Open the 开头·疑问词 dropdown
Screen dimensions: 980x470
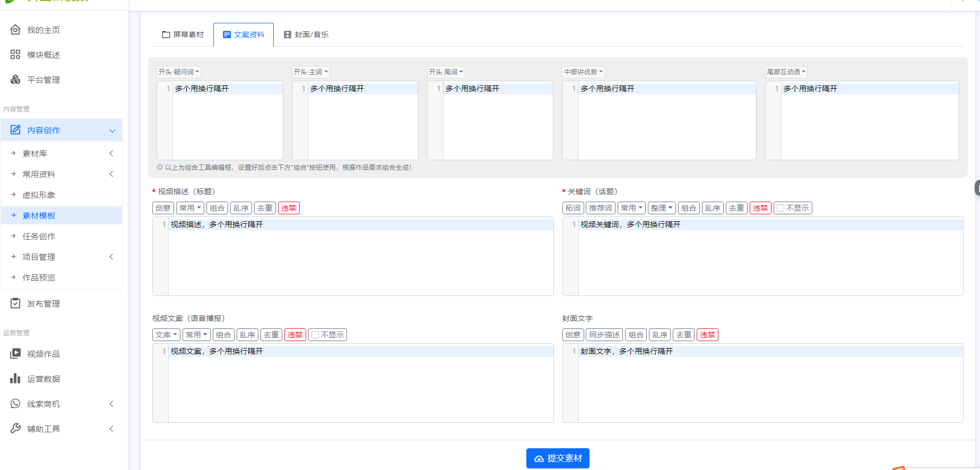click(x=179, y=72)
